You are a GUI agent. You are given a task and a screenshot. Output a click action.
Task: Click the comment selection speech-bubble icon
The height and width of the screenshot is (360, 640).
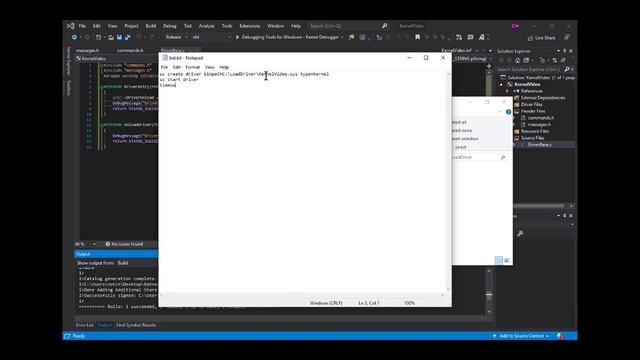pyautogui.click(x=470, y=37)
